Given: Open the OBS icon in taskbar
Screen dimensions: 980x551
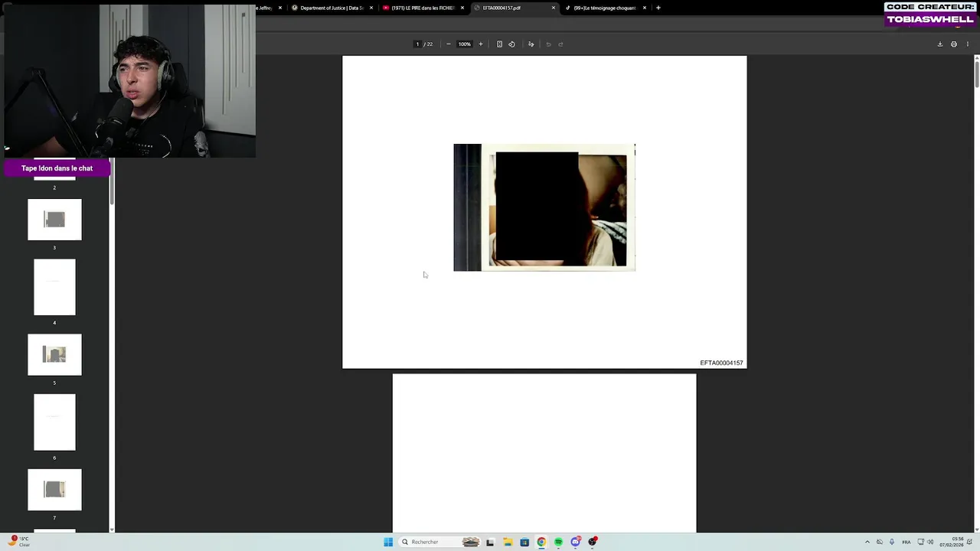Looking at the screenshot, I should (x=593, y=542).
